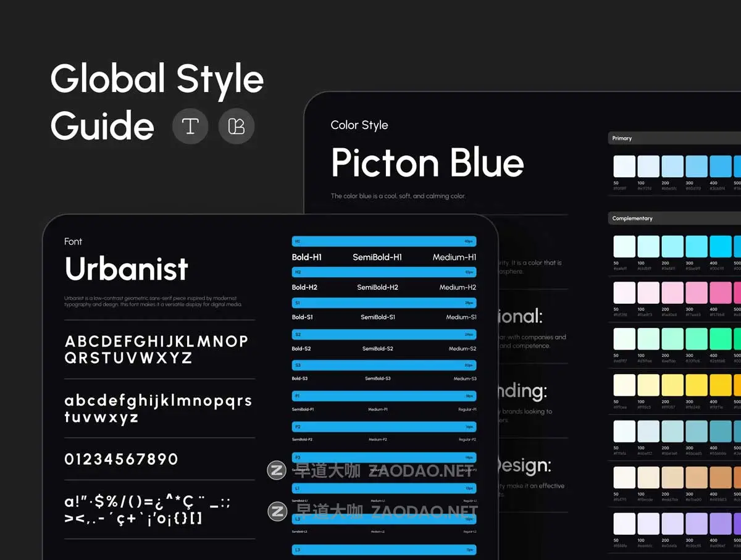
Task: Click the upper Z watermark logo
Action: [x=277, y=471]
